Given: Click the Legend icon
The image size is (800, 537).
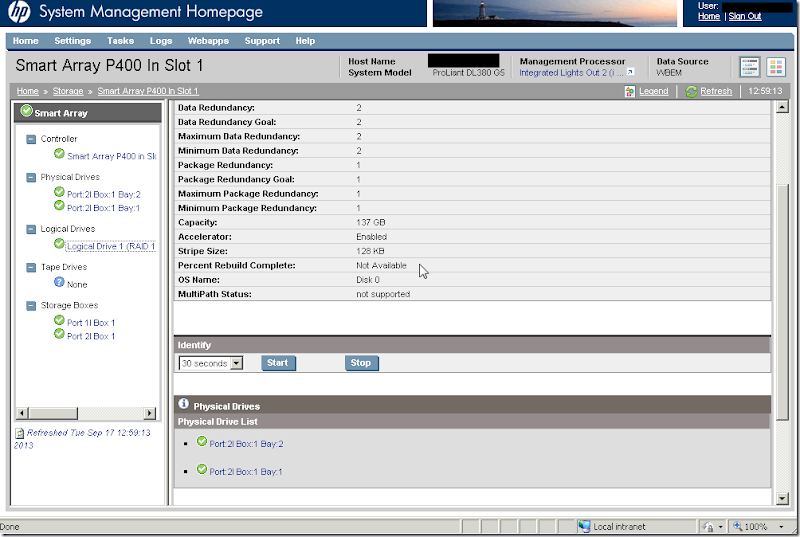Looking at the screenshot, I should pyautogui.click(x=630, y=91).
